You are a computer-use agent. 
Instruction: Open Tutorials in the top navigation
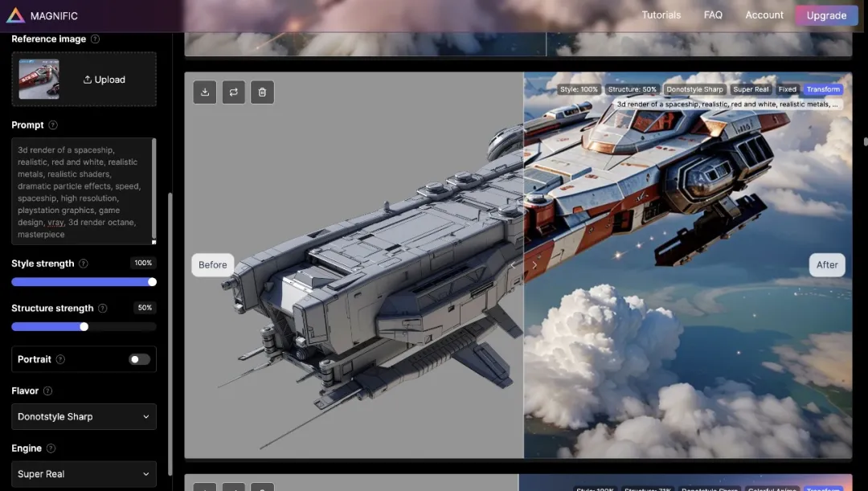pyautogui.click(x=661, y=15)
